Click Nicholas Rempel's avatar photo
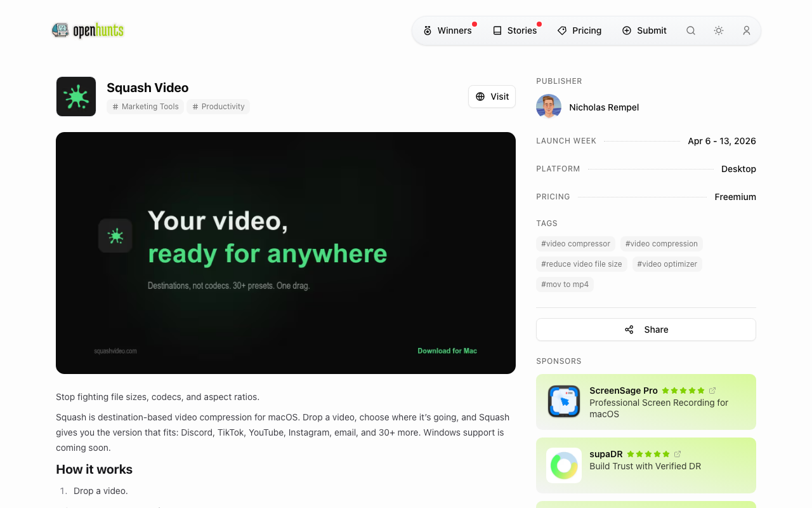 coord(549,107)
